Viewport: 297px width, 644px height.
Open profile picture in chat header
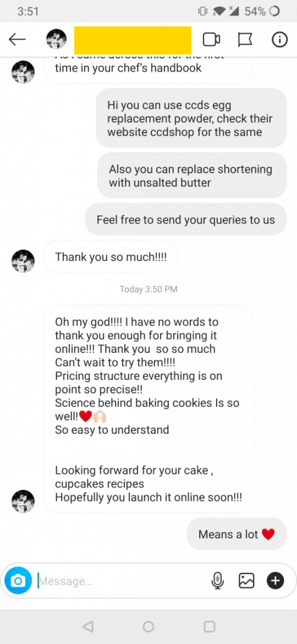(57, 40)
